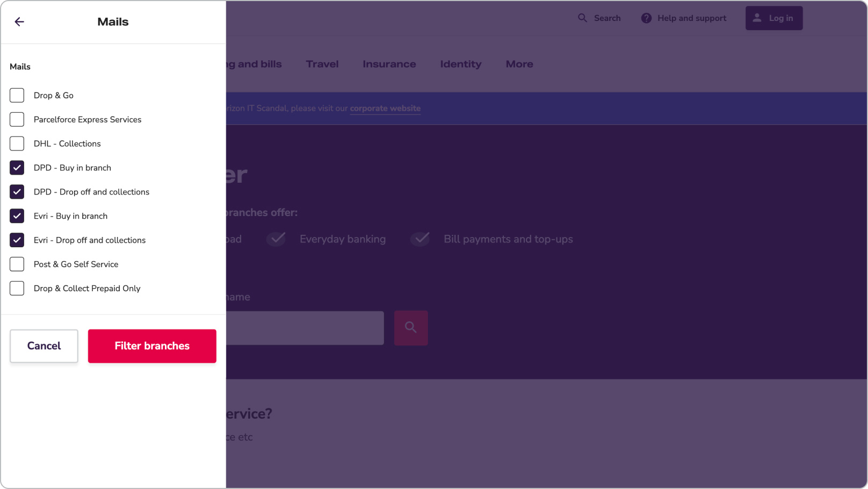Click the Cancel button
Image resolution: width=868 pixels, height=489 pixels.
(x=44, y=346)
